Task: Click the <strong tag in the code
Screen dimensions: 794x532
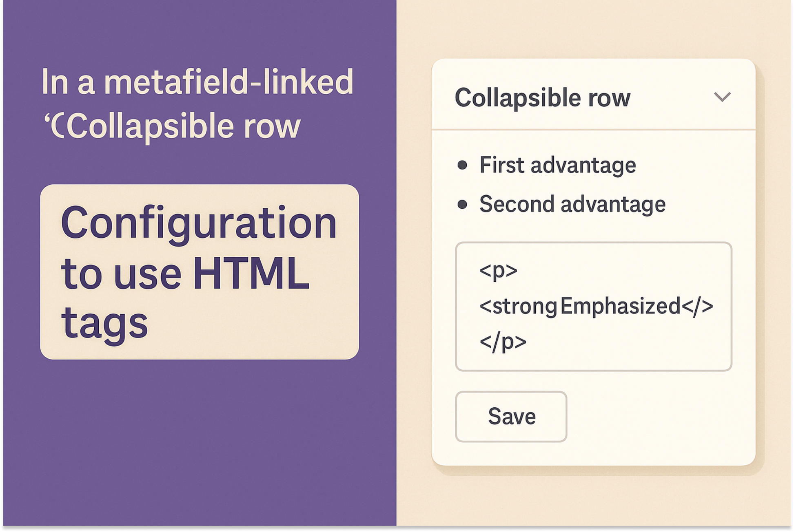Action: click(518, 306)
